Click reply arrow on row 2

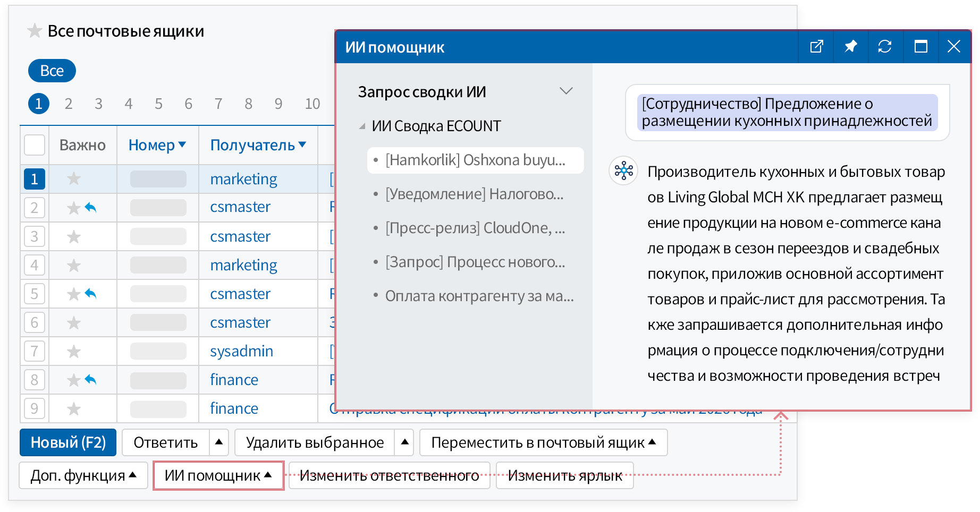[x=91, y=207]
